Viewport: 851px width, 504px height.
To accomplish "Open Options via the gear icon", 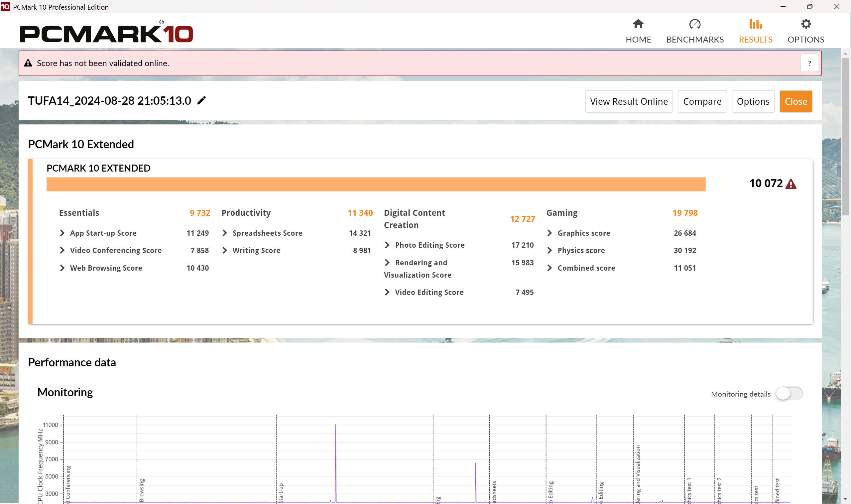I will pos(806,24).
